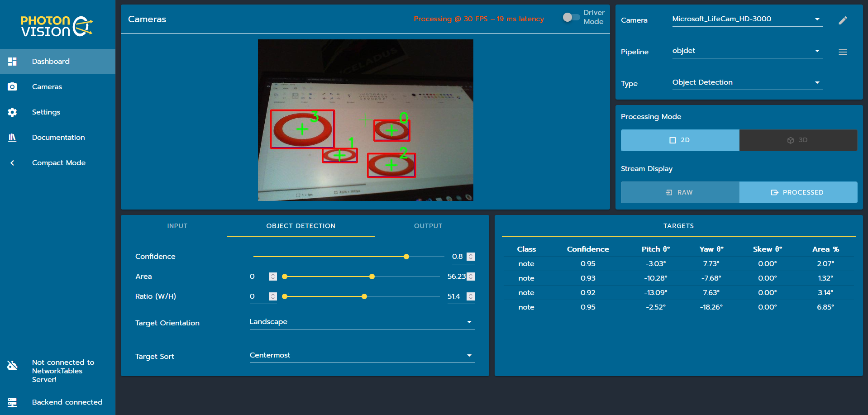Enable RAW stream display
The height and width of the screenshot is (415, 868).
point(680,192)
